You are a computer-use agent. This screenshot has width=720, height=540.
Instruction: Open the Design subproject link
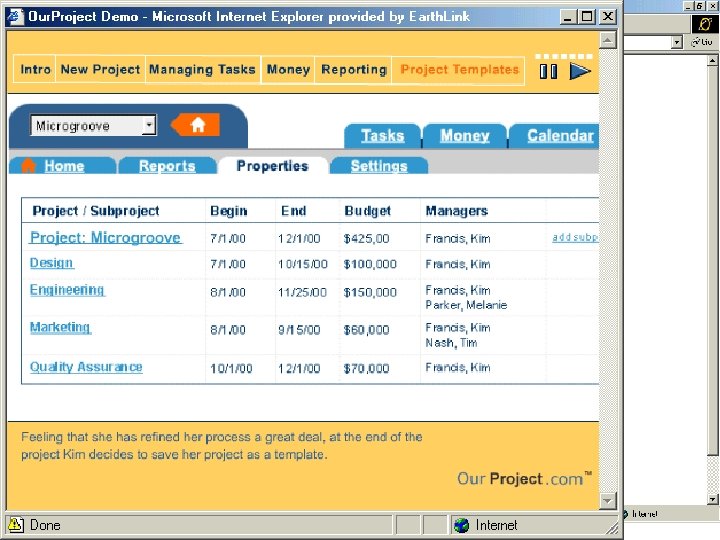[x=51, y=263]
